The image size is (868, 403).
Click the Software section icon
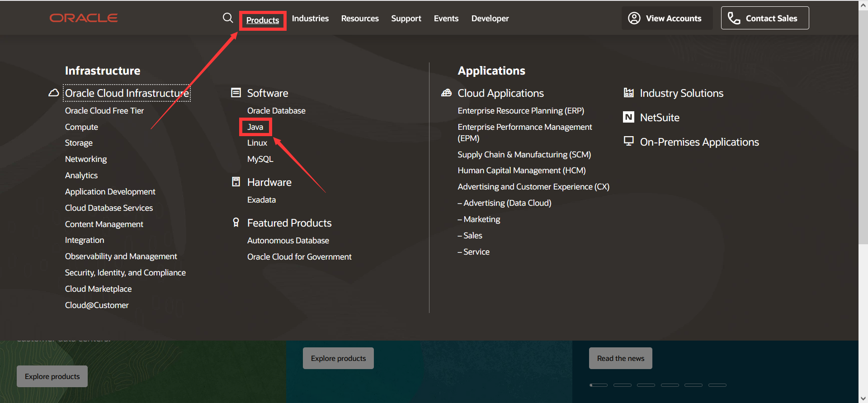pyautogui.click(x=236, y=93)
